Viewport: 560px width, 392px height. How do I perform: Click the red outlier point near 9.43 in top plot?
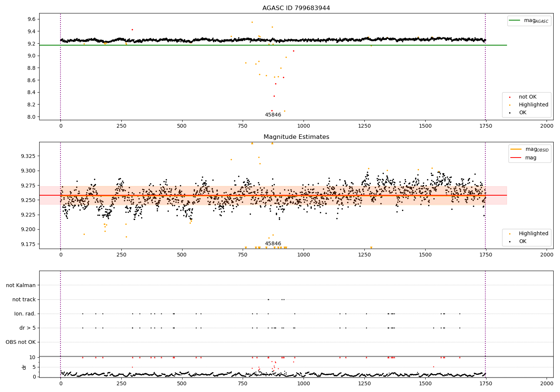[132, 29]
